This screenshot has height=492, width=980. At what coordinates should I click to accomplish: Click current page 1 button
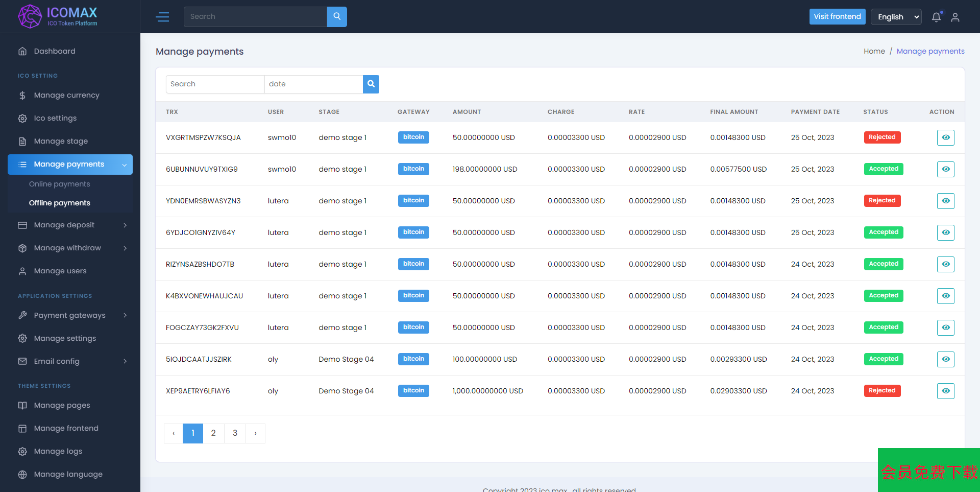tap(193, 433)
